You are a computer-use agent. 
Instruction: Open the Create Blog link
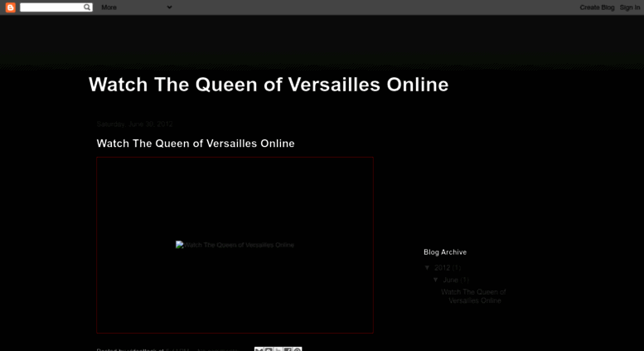pyautogui.click(x=597, y=7)
